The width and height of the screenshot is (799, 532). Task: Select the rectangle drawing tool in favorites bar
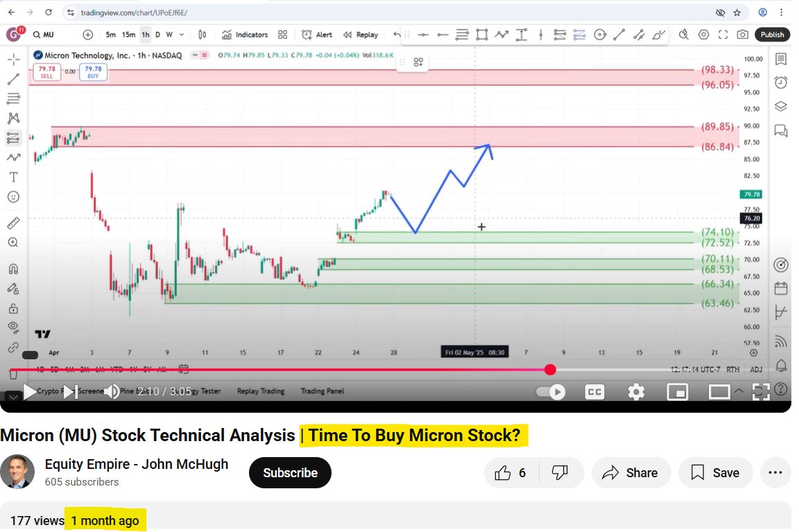tap(481, 35)
